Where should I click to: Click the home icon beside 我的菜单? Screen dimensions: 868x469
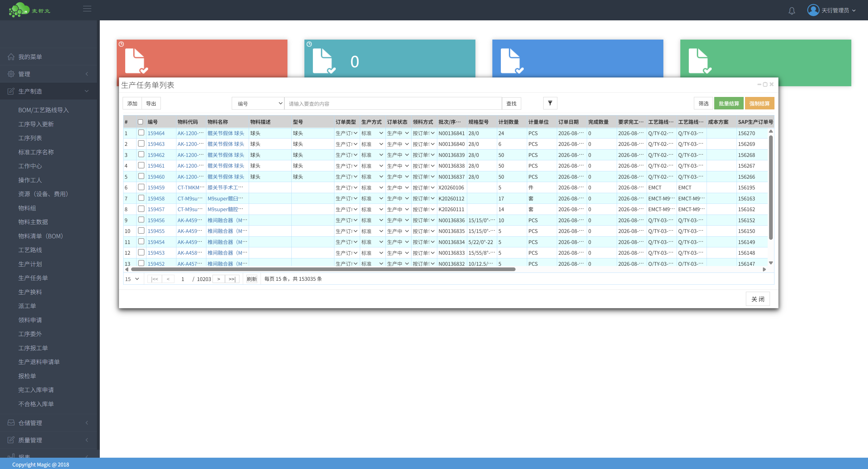[x=11, y=57]
